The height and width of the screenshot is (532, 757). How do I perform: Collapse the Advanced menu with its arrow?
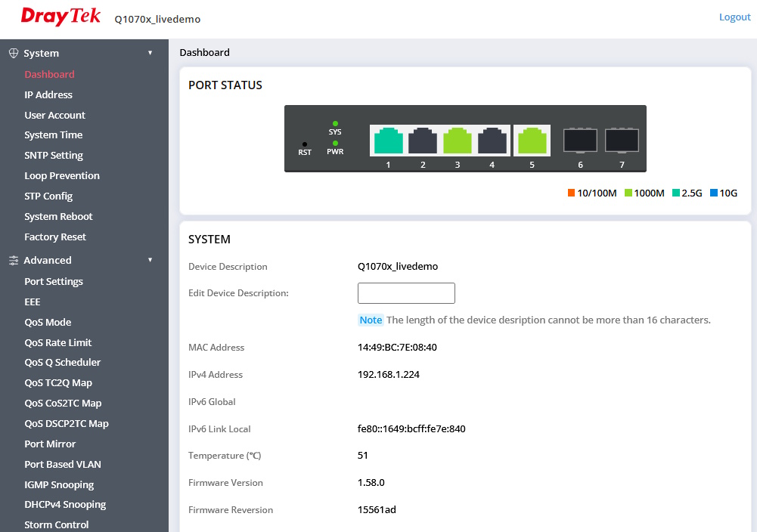150,260
